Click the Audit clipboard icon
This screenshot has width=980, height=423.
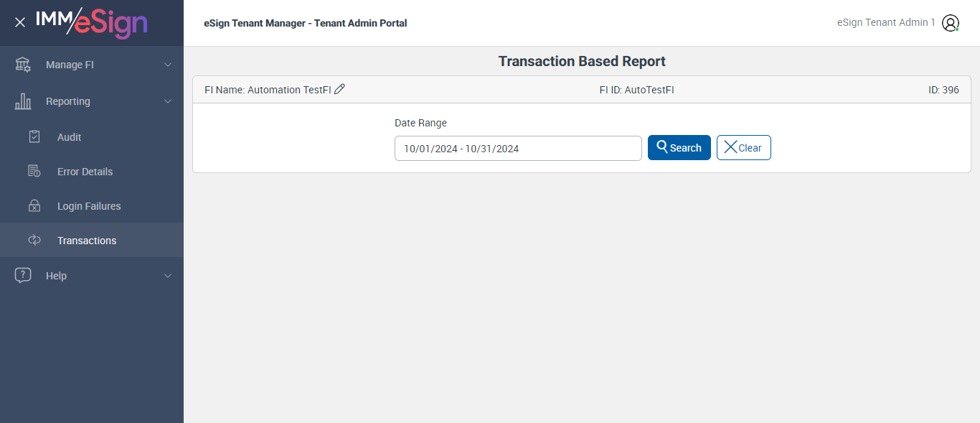click(x=34, y=137)
